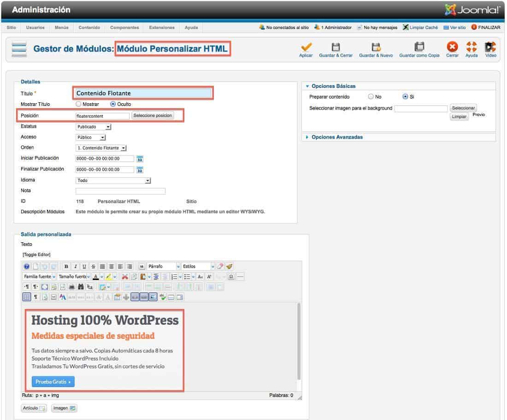Screen dimensions: 507x420
Task: Toggle italic formatting in the editor
Action: pos(75,267)
